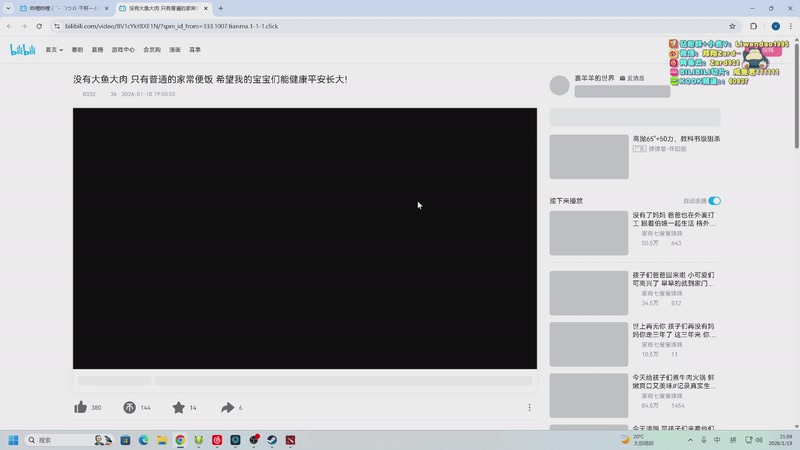Switch to the first bilibili homepage tab
The height and width of the screenshot is (450, 800).
pyautogui.click(x=63, y=8)
